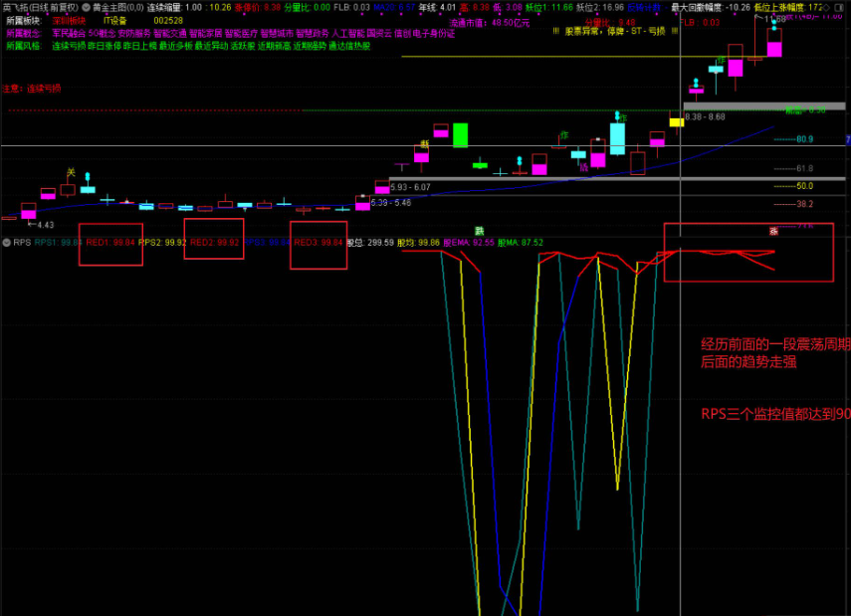Click the 近期新高 style tag
The height and width of the screenshot is (616, 851).
[x=274, y=46]
